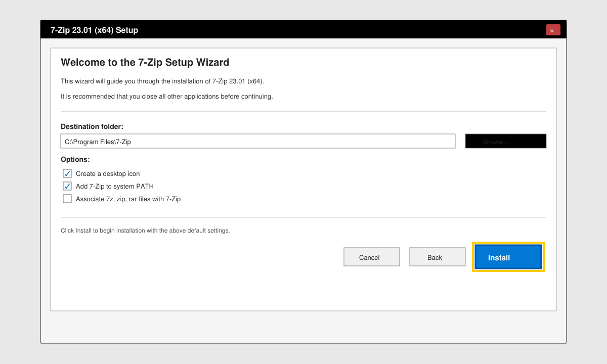Viewport: 607px width, 364px height.
Task: Click the Install button
Action: 508,257
